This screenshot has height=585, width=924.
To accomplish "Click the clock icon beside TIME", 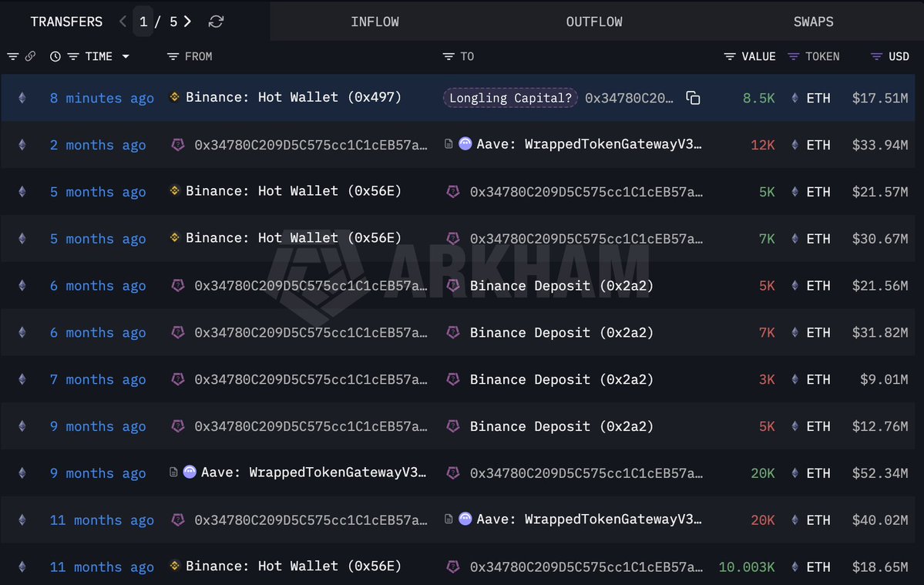I will pyautogui.click(x=55, y=56).
